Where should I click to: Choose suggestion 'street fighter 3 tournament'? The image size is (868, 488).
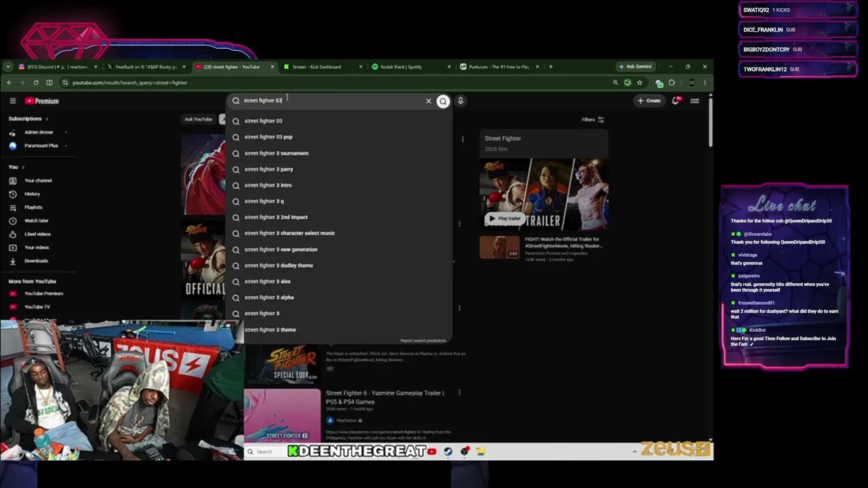(339, 153)
